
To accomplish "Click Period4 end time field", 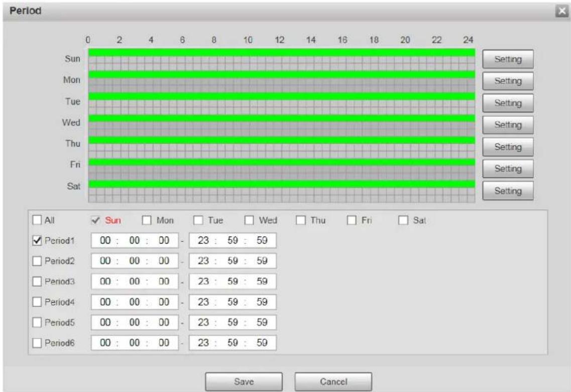I will [x=233, y=302].
